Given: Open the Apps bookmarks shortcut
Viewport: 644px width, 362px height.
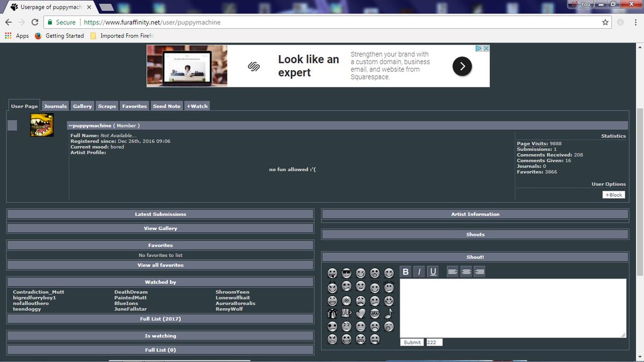Looking at the screenshot, I should pos(17,36).
